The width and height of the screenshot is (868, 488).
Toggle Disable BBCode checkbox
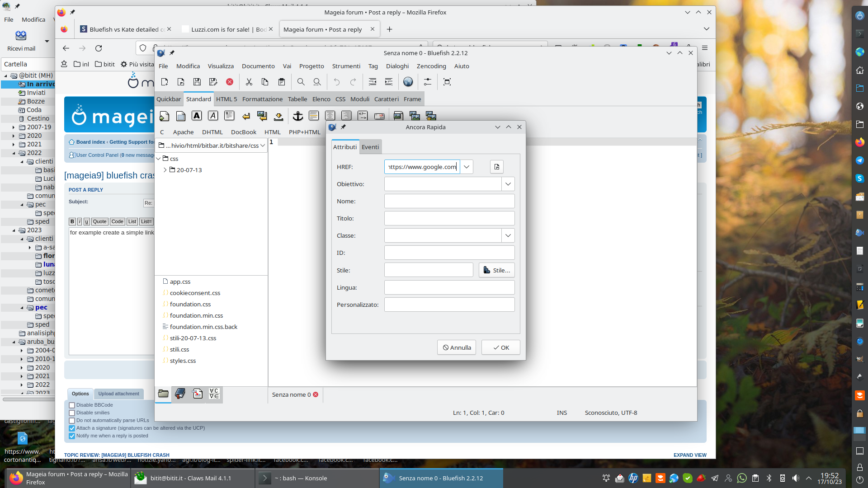click(72, 405)
